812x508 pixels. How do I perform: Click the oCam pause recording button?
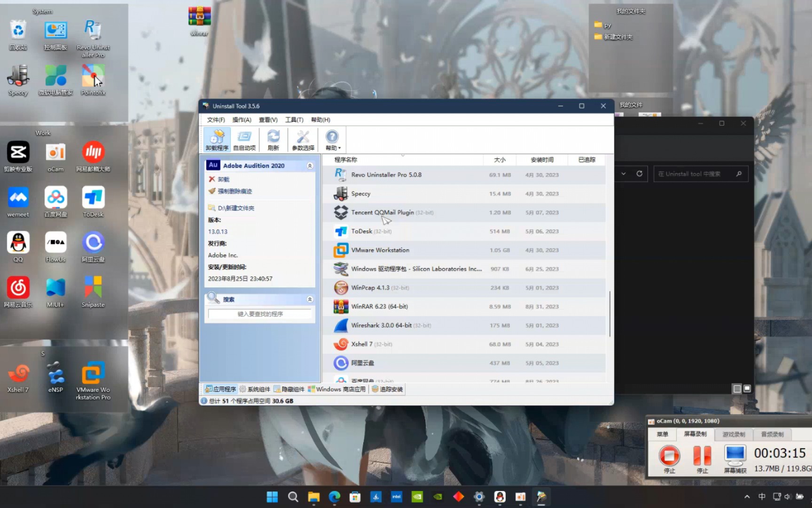coord(702,455)
